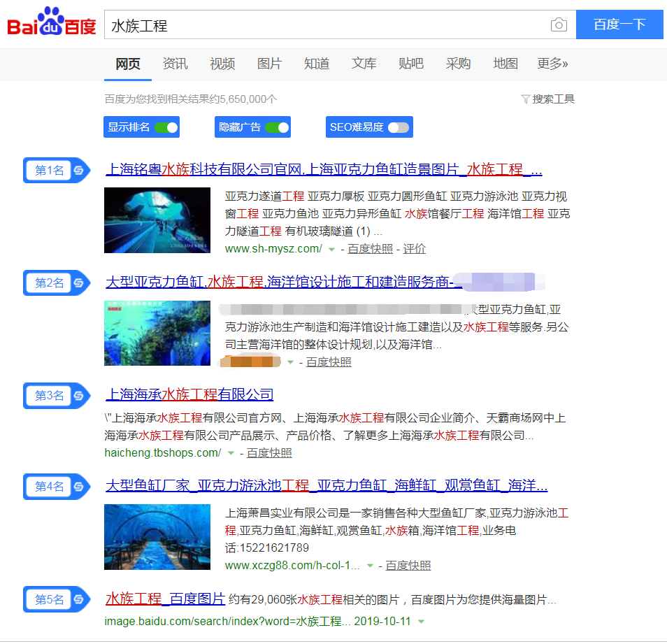Switch to the 知道 tab
Screen dimensions: 667x644
[x=317, y=64]
